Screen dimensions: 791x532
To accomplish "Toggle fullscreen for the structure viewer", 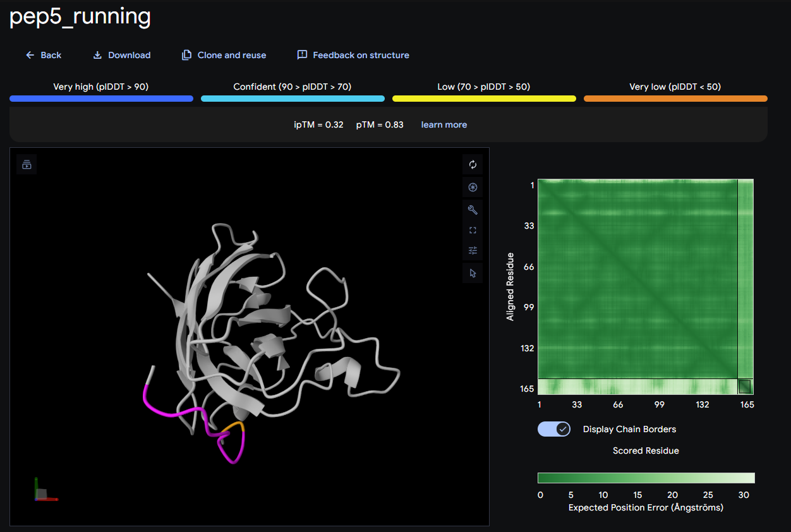I will 473,230.
